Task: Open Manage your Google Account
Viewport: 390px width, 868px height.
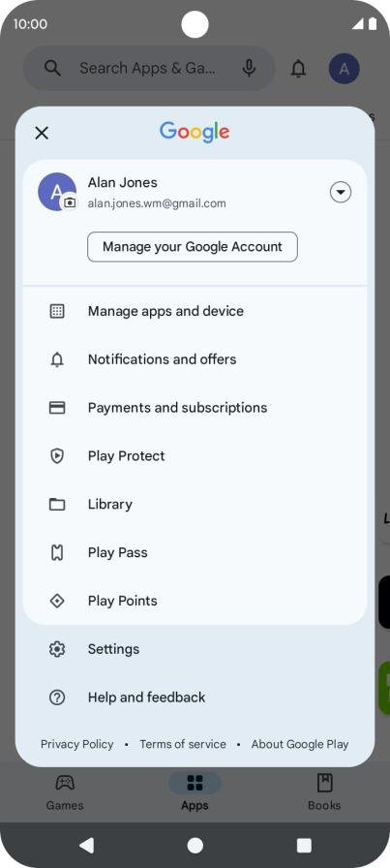Action: (x=193, y=247)
